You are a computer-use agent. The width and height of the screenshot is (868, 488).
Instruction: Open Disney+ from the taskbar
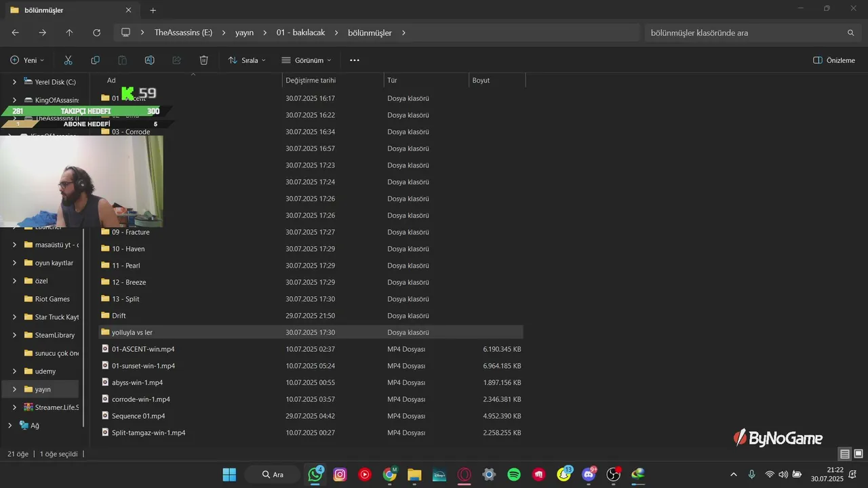point(439,474)
